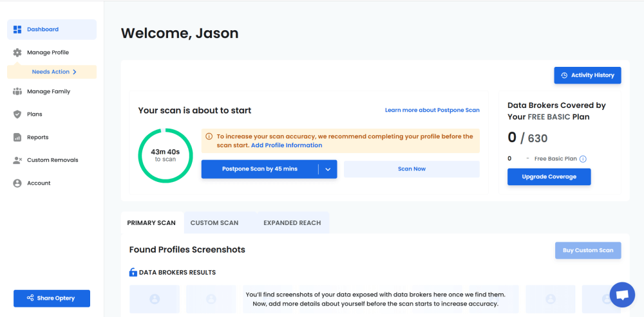Switch to the Custom Scan tab

click(214, 223)
